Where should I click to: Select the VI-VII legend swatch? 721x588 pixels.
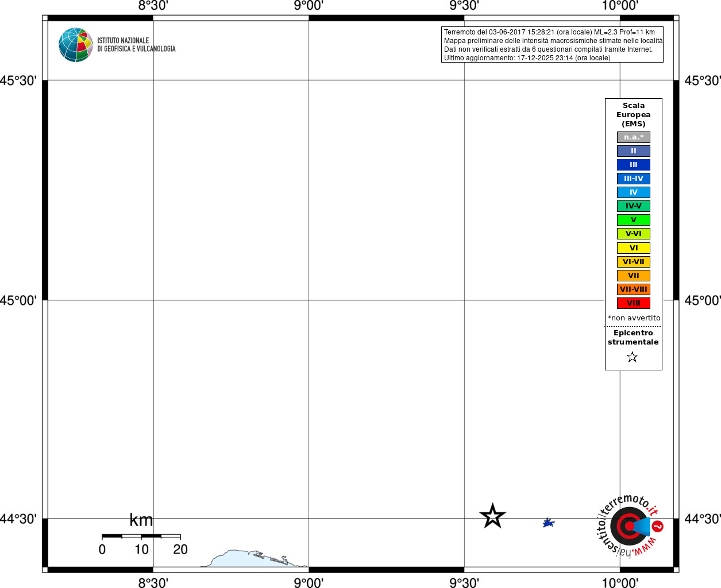[634, 262]
